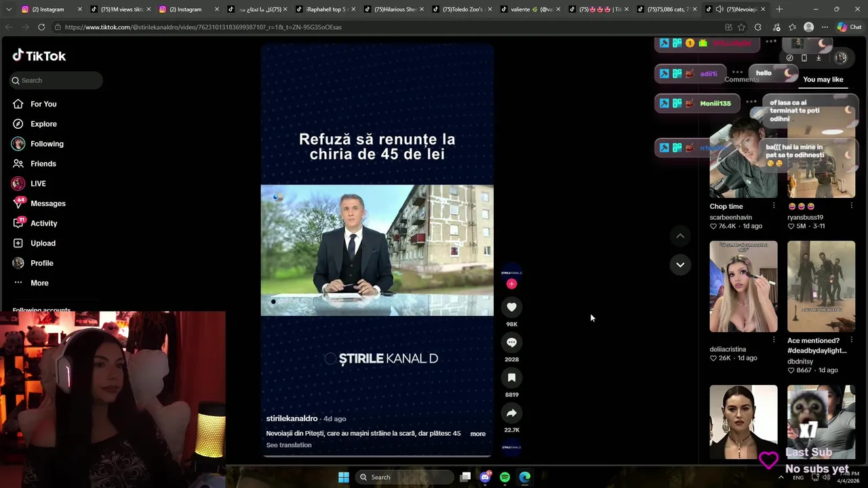
Task: Switch to '75,086 cats' browser tab
Action: click(x=667, y=9)
